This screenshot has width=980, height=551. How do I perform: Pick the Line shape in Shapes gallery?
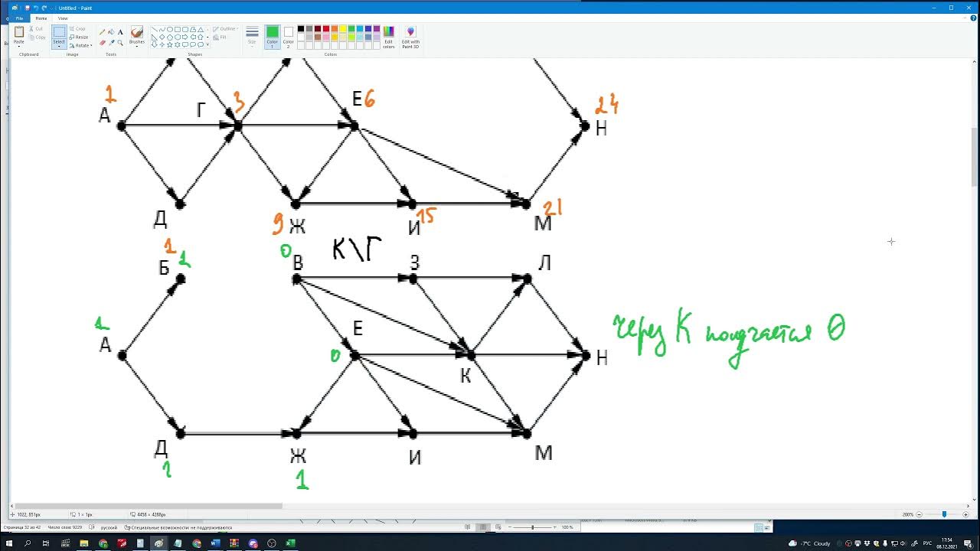click(155, 29)
